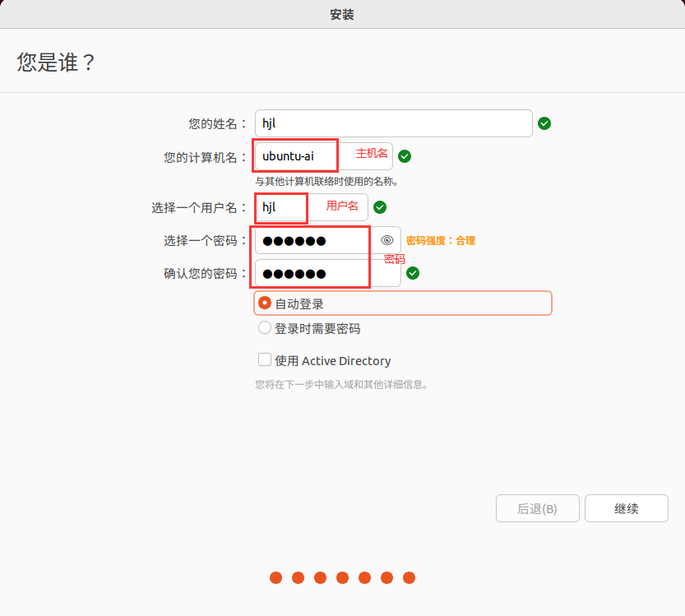Image resolution: width=685 pixels, height=616 pixels.
Task: Click hint text 与其他计算机联络时使用的名称
Action: (x=326, y=181)
